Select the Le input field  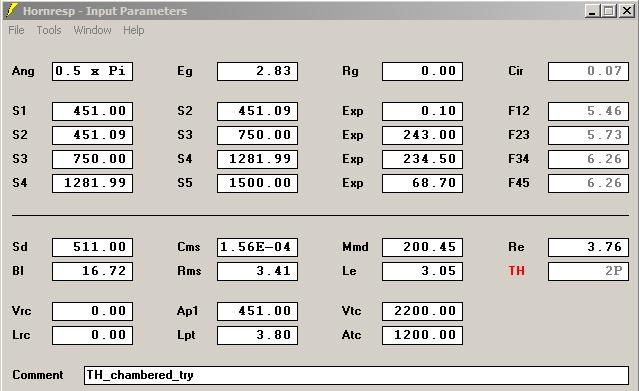point(423,272)
